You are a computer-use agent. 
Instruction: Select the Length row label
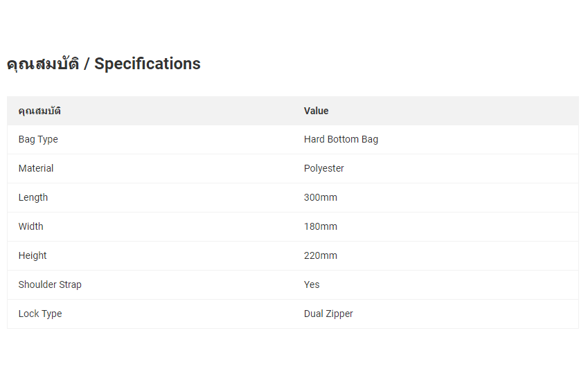(33, 197)
